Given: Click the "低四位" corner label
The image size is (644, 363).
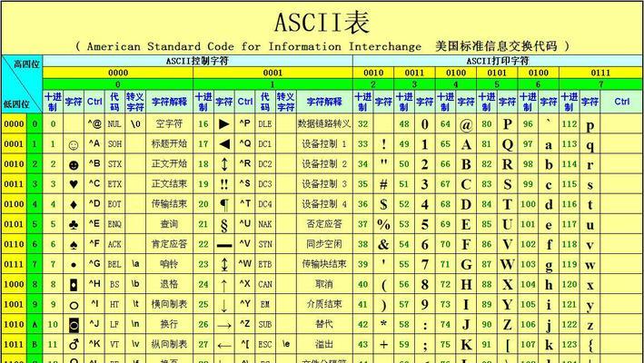Looking at the screenshot, I should (16, 104).
